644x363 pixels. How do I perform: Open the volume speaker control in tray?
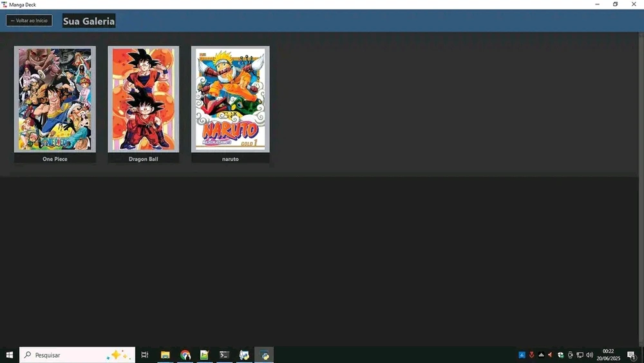click(589, 355)
